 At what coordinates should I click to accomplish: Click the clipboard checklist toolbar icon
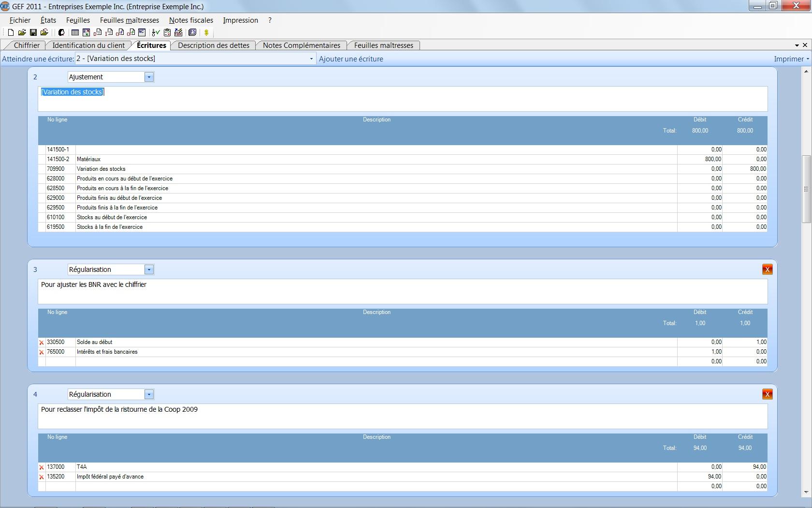[167, 32]
